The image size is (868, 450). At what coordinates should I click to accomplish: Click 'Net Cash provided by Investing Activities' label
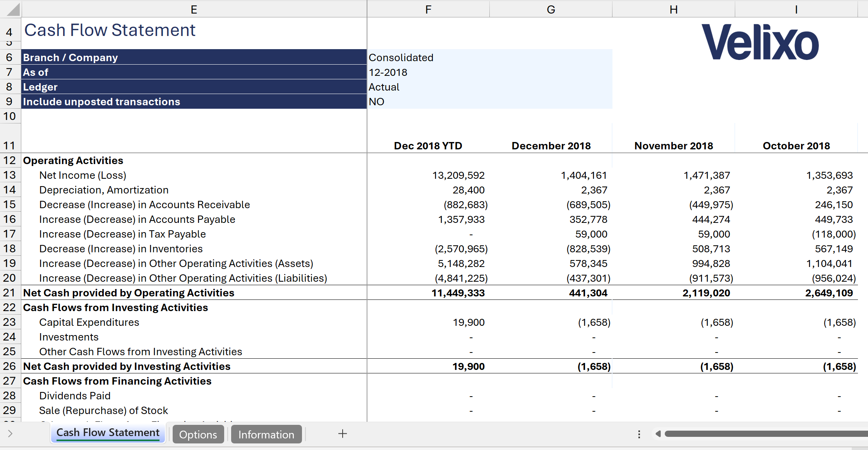click(x=127, y=366)
